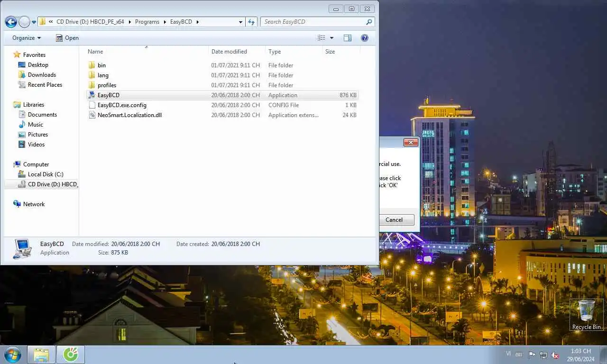Open the Videos library
The height and width of the screenshot is (364, 607).
coord(36,145)
